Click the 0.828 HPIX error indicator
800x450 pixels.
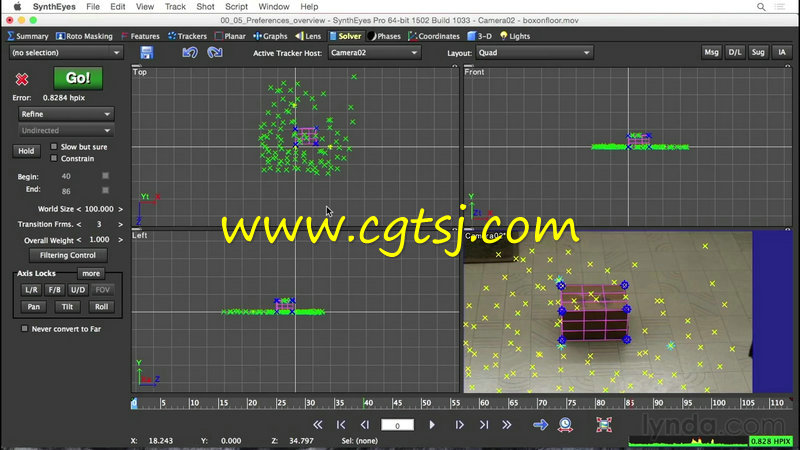coord(770,441)
